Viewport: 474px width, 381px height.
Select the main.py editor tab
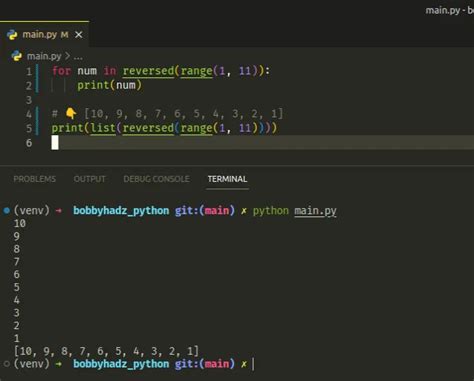tap(44, 34)
